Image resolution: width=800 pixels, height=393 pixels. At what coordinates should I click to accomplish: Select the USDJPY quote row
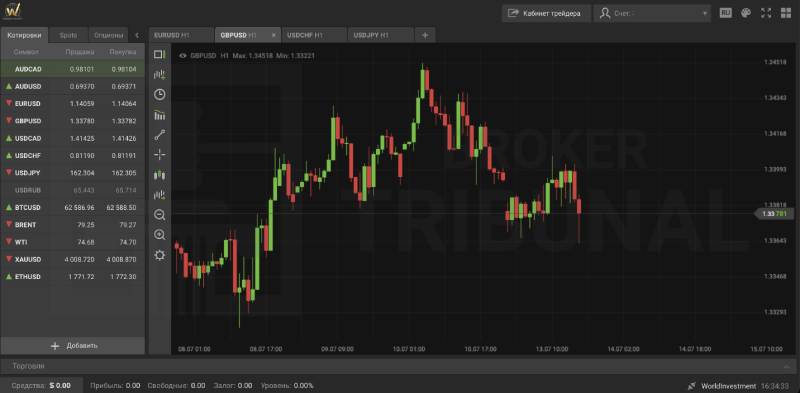pos(73,173)
